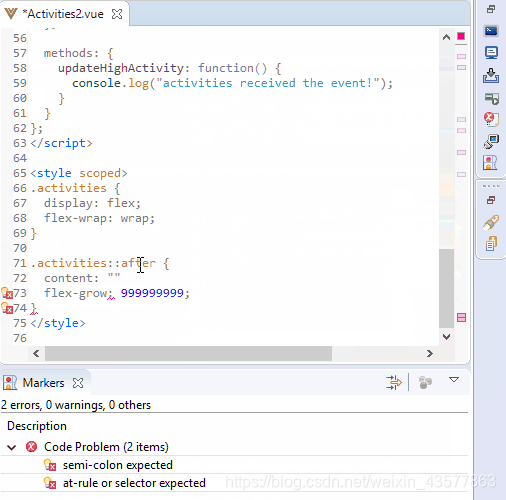Click the 'updateHighActivity' method name
Screen dimensions: 506x500
121,68
